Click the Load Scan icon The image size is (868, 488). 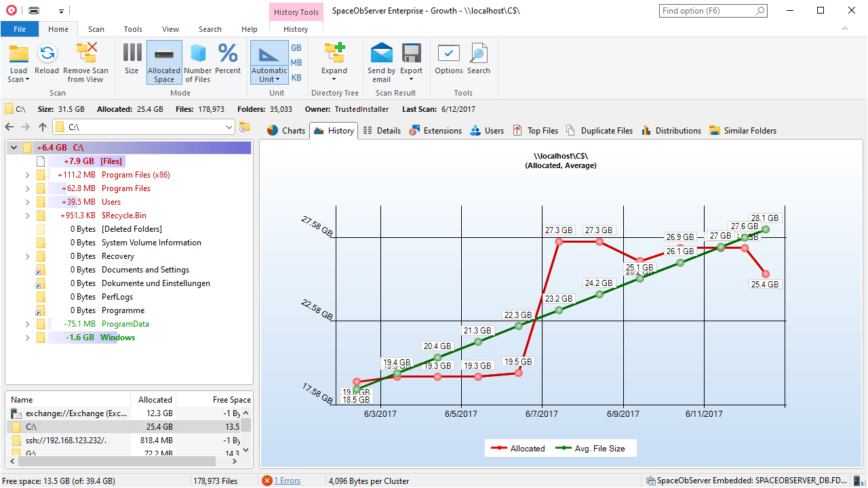pyautogui.click(x=18, y=54)
